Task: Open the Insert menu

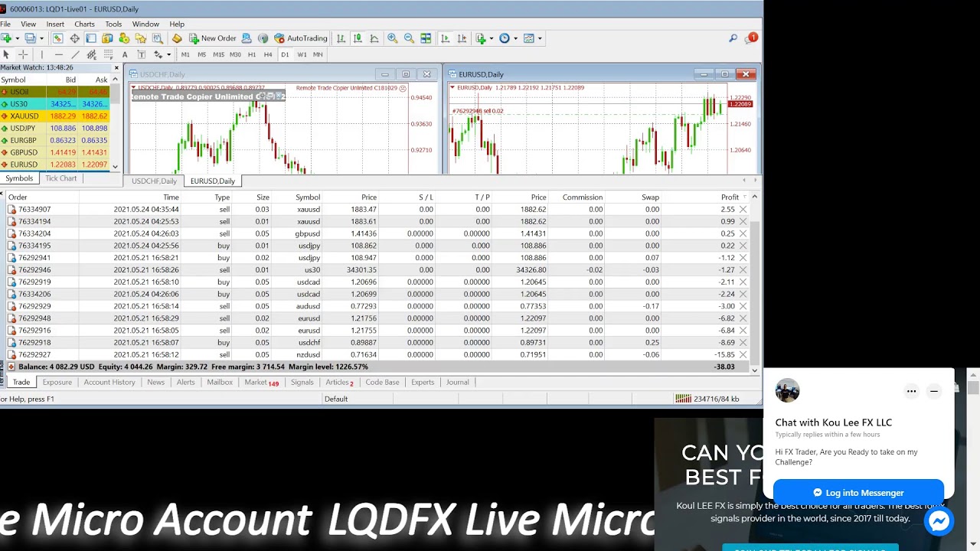Action: point(55,24)
